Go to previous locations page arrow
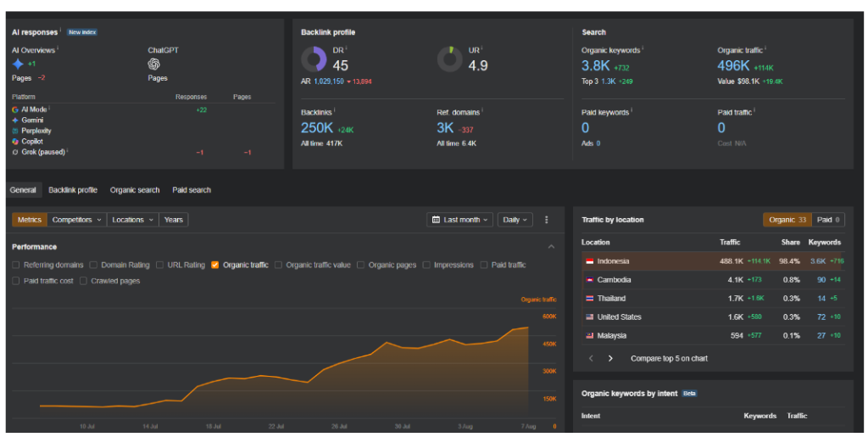 click(591, 358)
